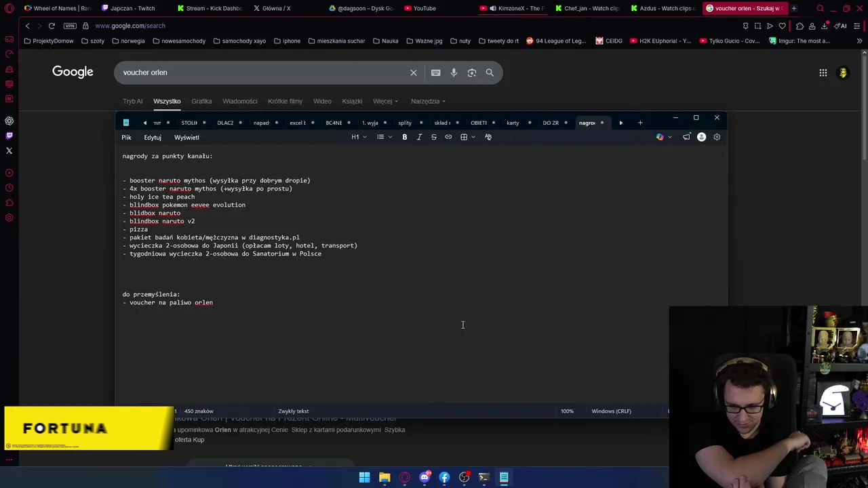Open Notepad from the taskbar
Screen dimensions: 868x488
(504, 477)
